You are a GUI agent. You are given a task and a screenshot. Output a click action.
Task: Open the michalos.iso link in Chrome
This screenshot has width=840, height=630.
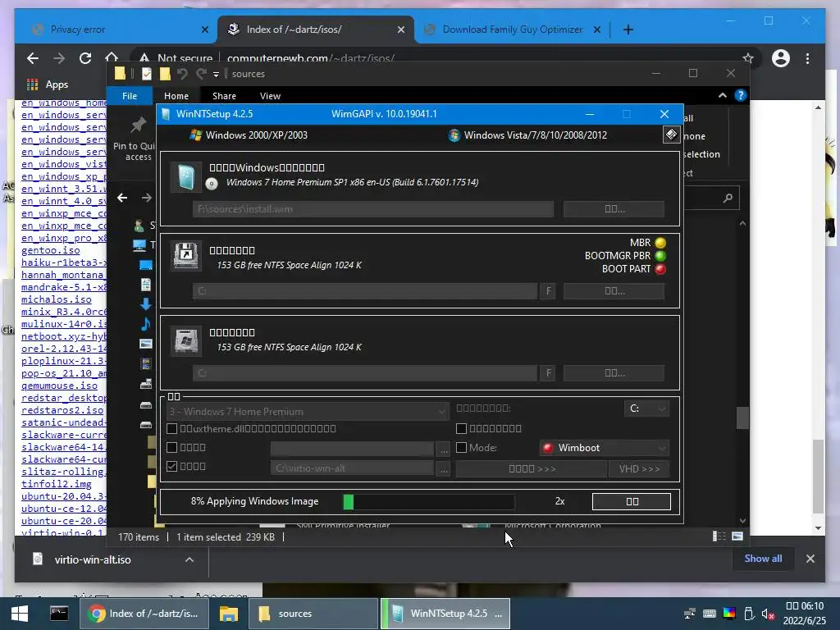57,299
